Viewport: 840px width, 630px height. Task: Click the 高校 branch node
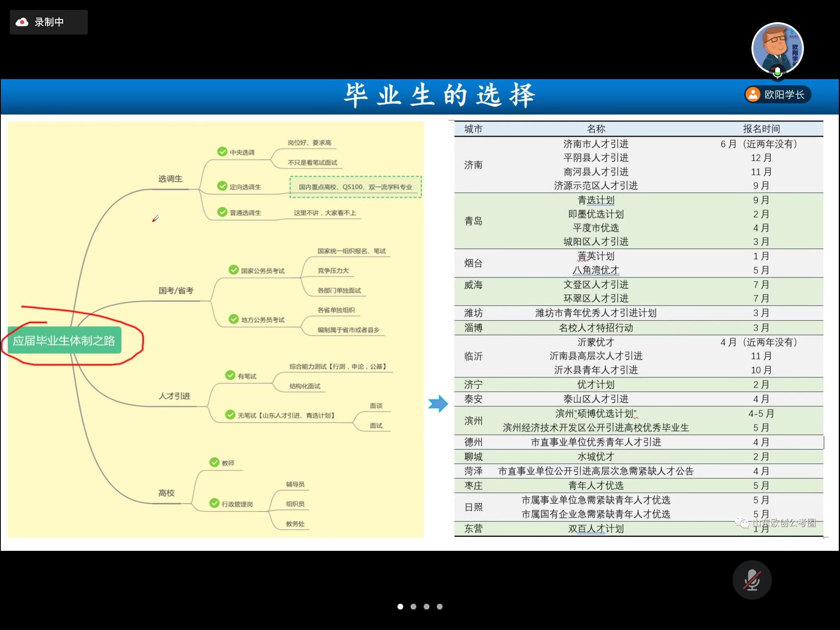pos(167,493)
